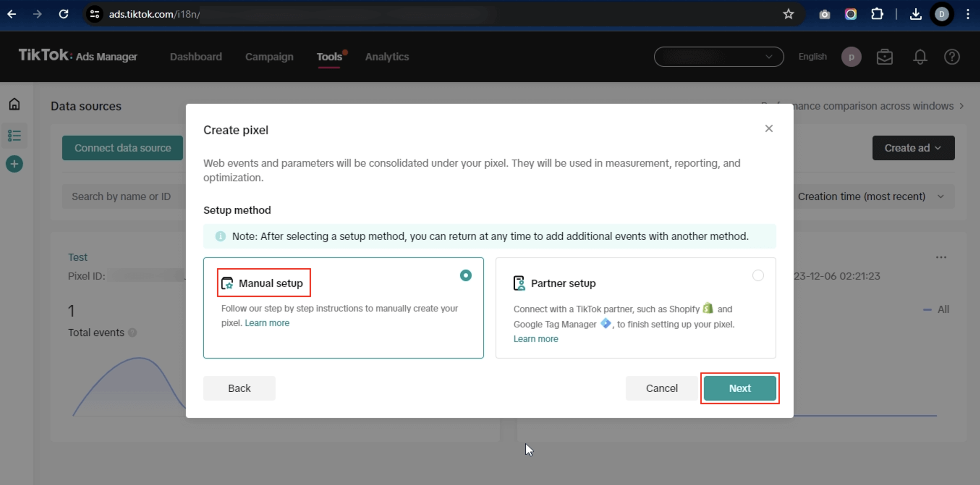Click the green plus sidebar icon
The image size is (980, 485).
pos(14,164)
